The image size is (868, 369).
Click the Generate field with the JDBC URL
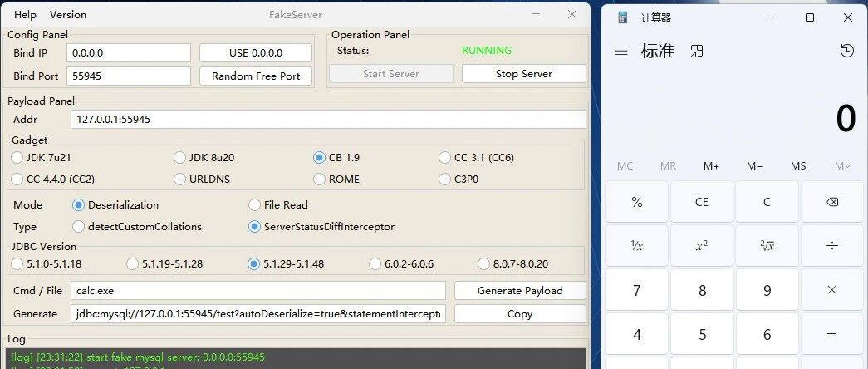(258, 313)
